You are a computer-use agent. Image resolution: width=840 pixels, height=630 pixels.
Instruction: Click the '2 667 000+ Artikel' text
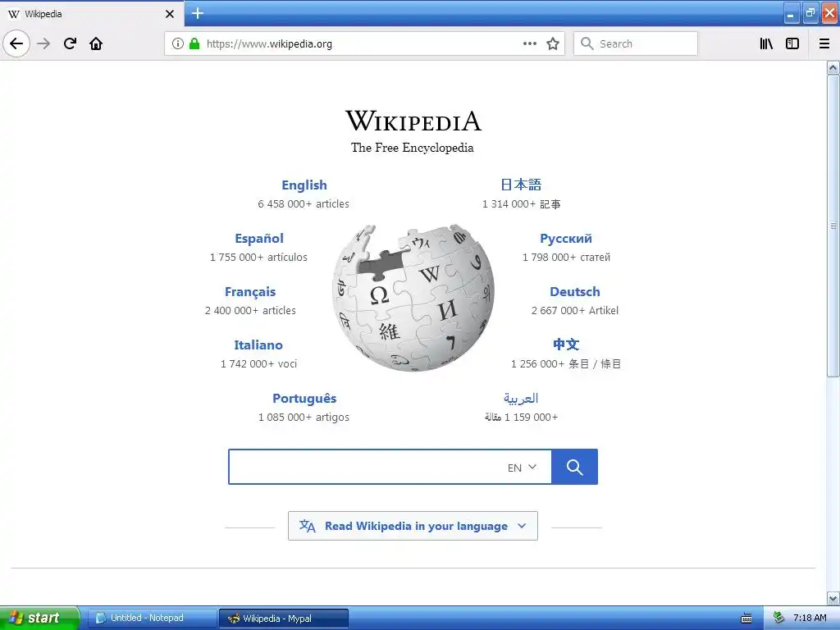click(x=575, y=311)
